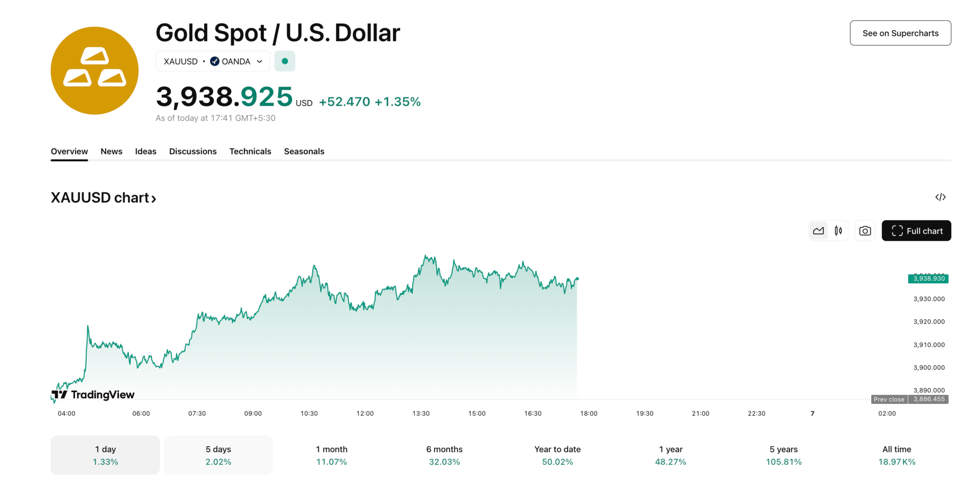Choose the All time range option
The height and width of the screenshot is (482, 980).
(x=896, y=455)
